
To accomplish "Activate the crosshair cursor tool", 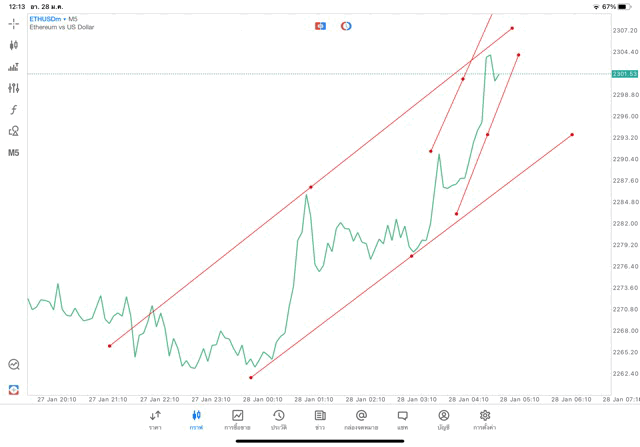I will [14, 23].
